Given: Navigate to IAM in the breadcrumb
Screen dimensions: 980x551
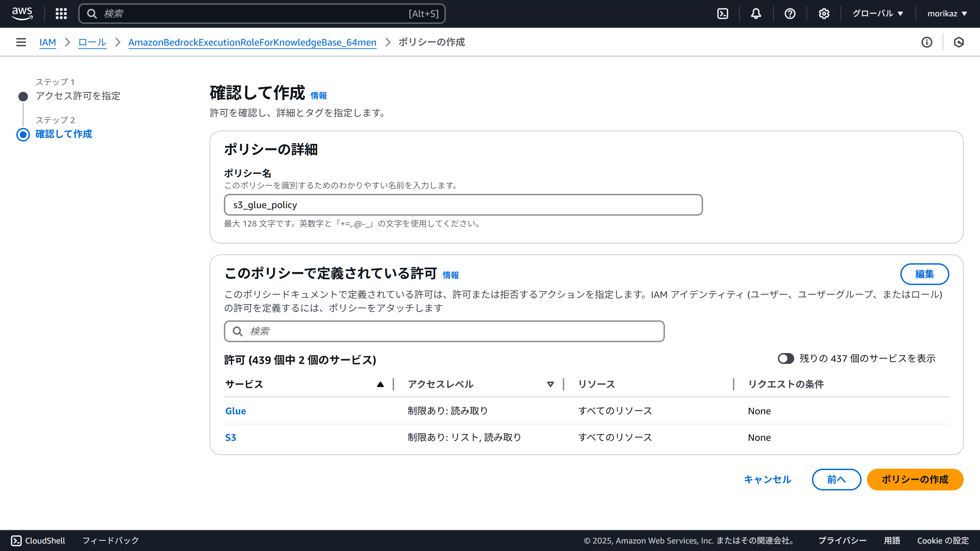Looking at the screenshot, I should point(48,42).
